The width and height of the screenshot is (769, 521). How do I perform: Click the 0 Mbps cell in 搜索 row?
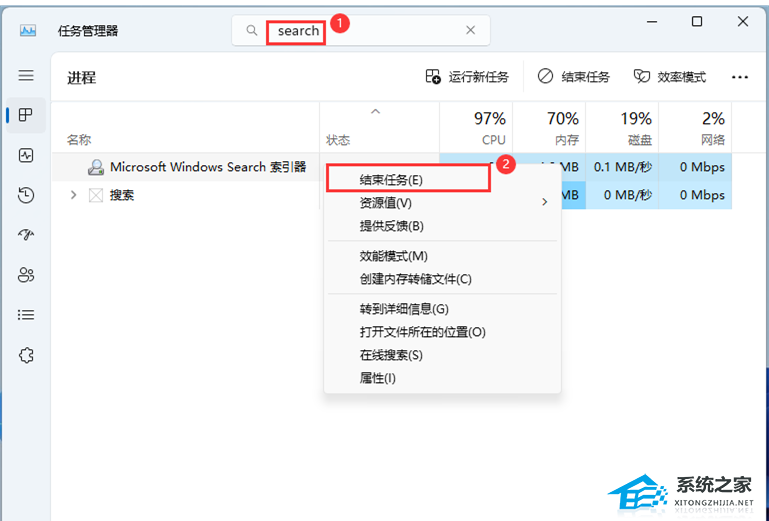point(695,195)
